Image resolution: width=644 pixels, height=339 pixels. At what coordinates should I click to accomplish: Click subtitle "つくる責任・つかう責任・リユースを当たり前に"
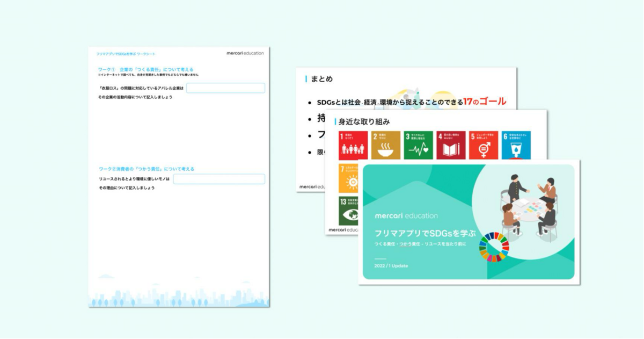pos(420,244)
